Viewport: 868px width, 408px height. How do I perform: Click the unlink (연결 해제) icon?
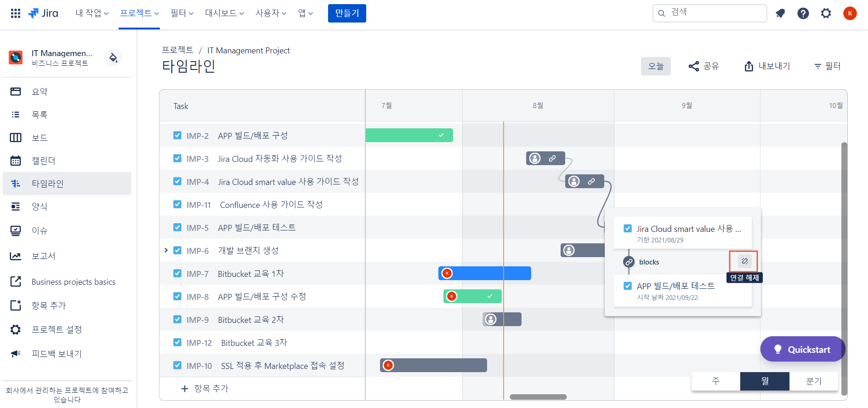click(744, 261)
